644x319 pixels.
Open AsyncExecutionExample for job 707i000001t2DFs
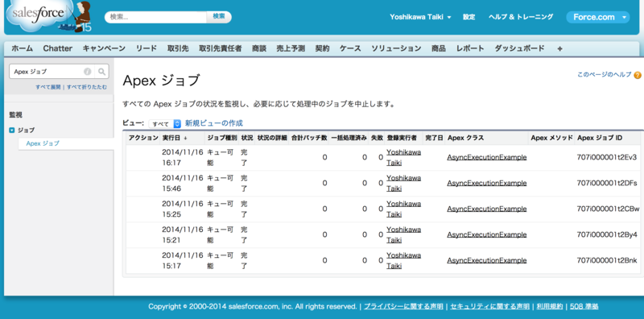(487, 184)
